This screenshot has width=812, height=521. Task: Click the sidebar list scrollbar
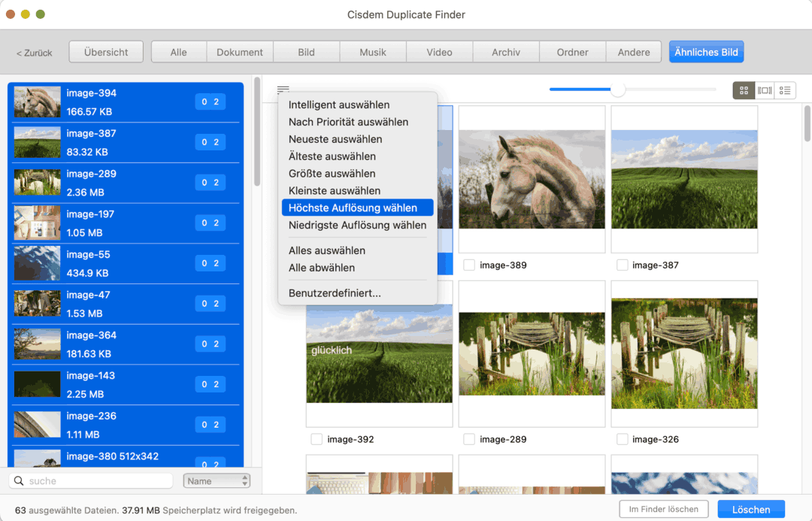[x=257, y=132]
